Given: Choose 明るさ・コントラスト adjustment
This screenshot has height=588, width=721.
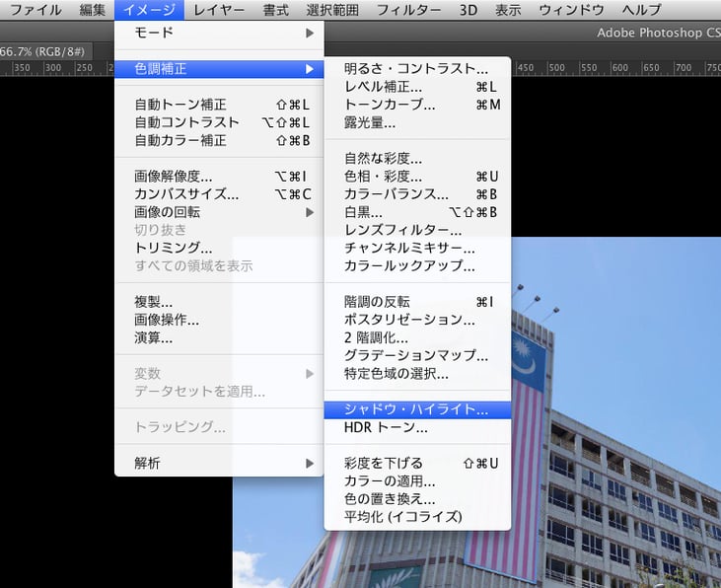Looking at the screenshot, I should 415,69.
